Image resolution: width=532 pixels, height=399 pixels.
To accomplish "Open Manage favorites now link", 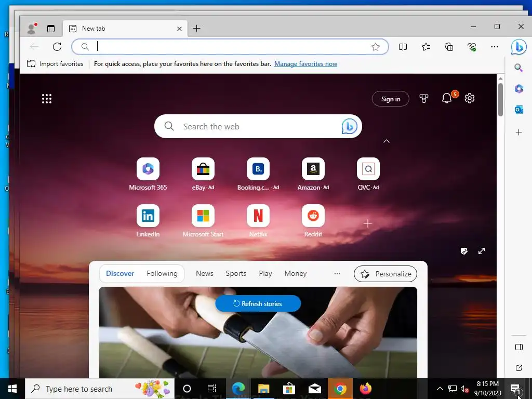I will tap(305, 64).
